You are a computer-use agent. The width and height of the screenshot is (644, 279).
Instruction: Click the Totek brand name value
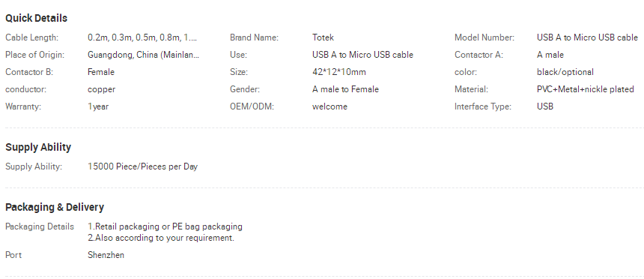323,37
